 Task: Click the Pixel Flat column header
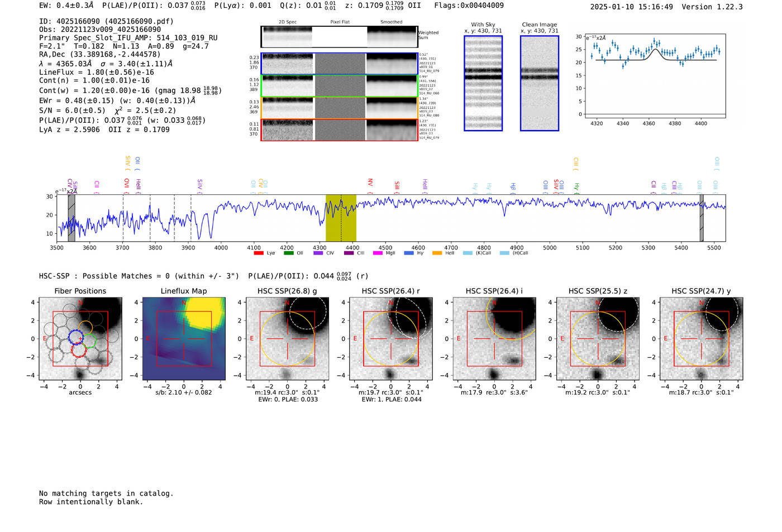coord(340,22)
